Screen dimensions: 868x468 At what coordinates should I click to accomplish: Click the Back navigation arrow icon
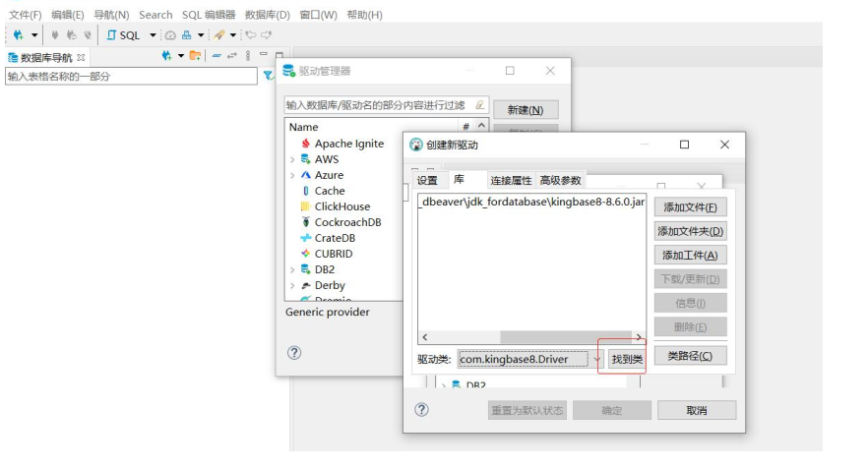pyautogui.click(x=250, y=34)
